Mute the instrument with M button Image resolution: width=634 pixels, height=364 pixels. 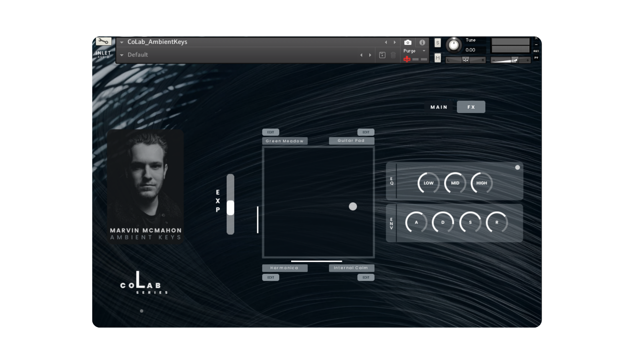[437, 58]
